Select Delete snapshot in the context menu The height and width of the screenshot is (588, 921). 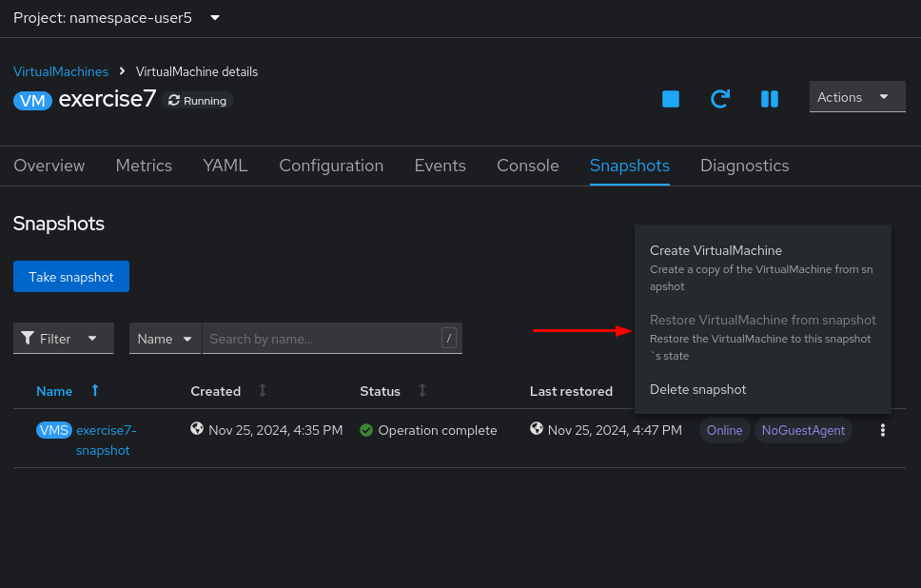(x=697, y=389)
